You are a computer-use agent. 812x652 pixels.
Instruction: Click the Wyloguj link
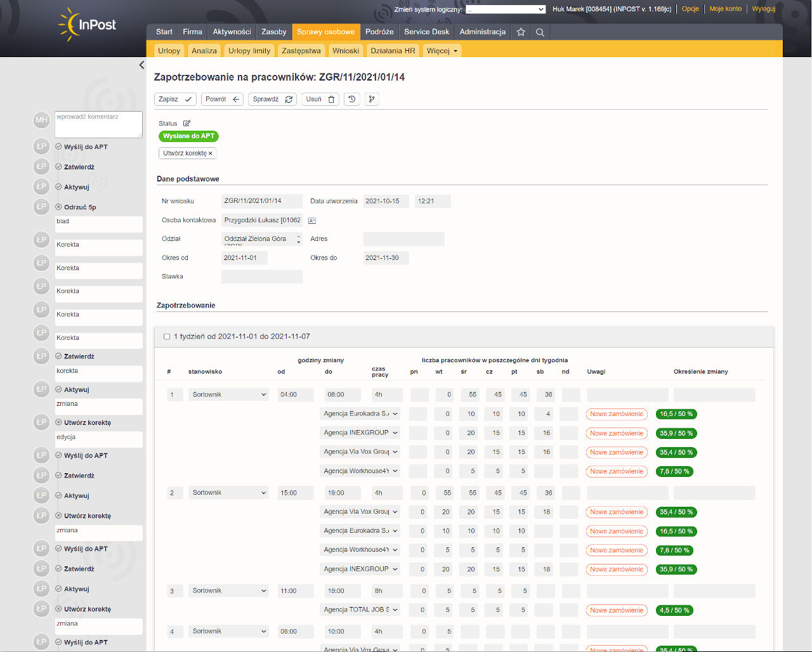point(763,9)
